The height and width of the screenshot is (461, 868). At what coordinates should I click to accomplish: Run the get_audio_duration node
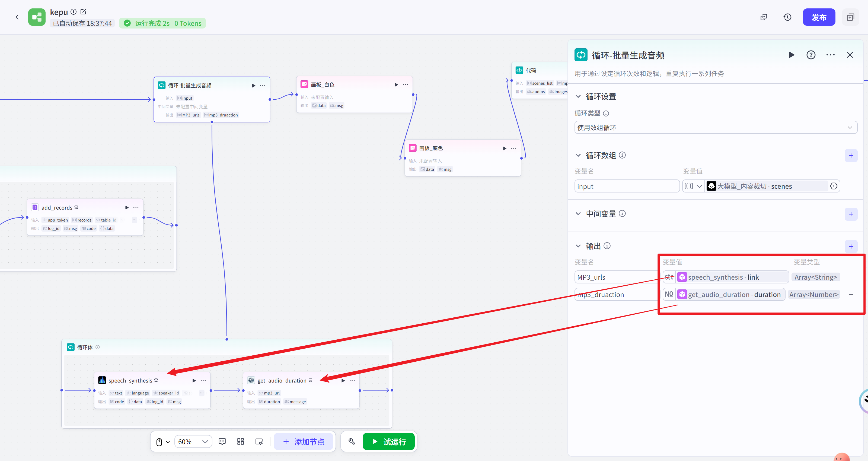tap(343, 381)
